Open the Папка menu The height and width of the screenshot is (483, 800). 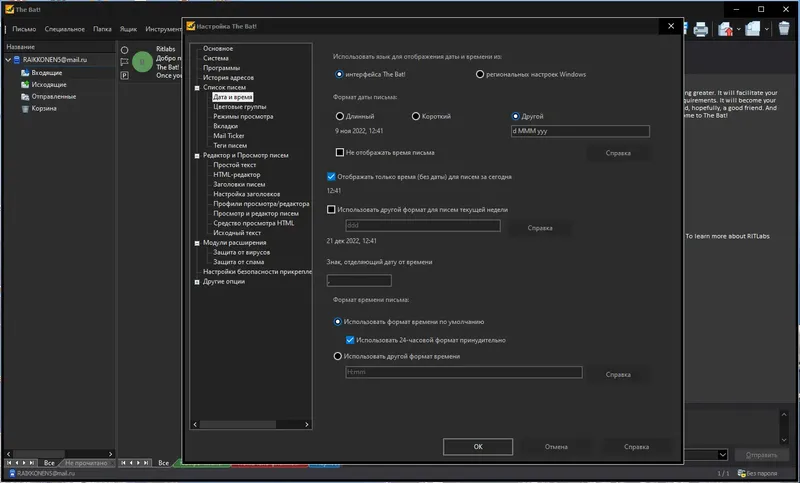(x=102, y=29)
